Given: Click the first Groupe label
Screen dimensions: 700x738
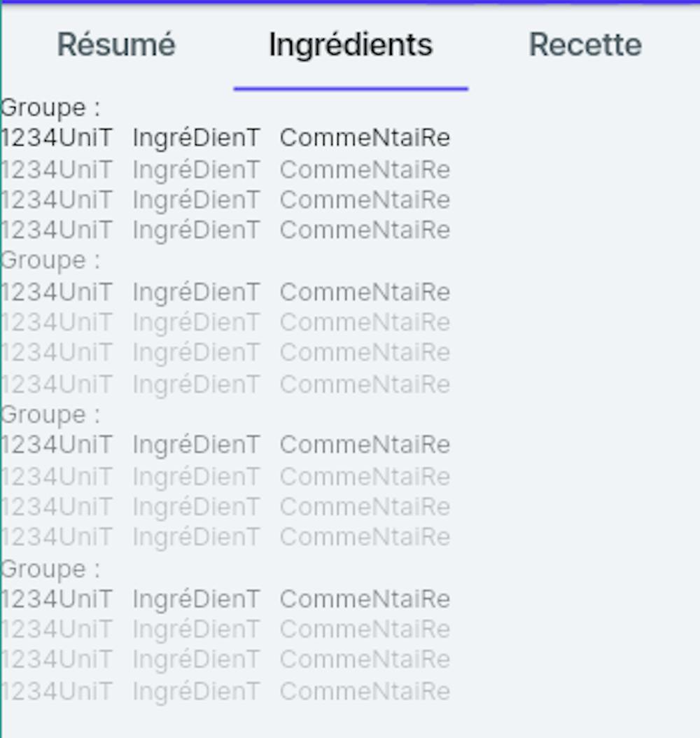Looking at the screenshot, I should coord(50,108).
